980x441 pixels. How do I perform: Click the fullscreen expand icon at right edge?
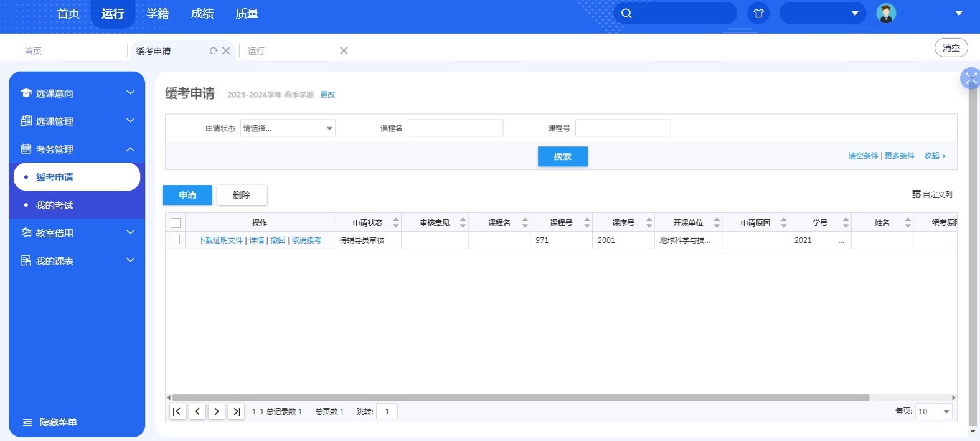pos(970,78)
